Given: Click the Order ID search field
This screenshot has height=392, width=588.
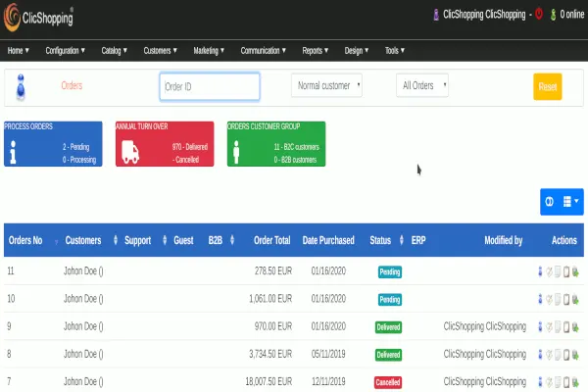Looking at the screenshot, I should coord(210,86).
